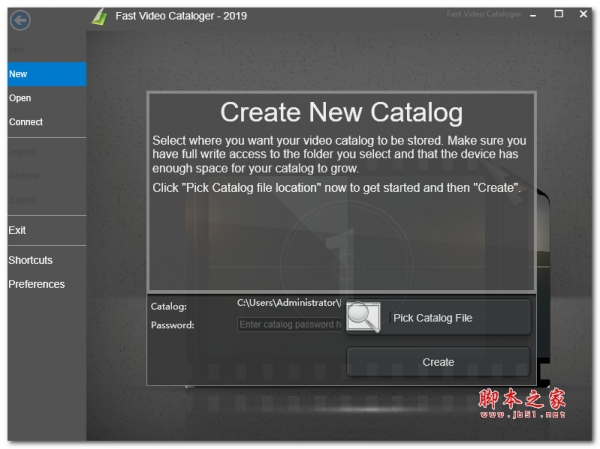Open the Shortcuts page
The image size is (600, 449).
[47, 260]
